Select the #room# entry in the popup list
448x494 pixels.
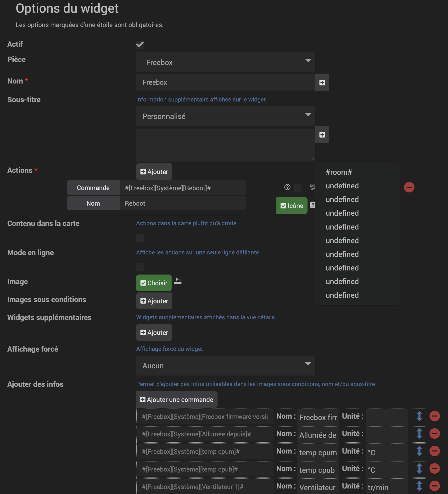(x=338, y=172)
